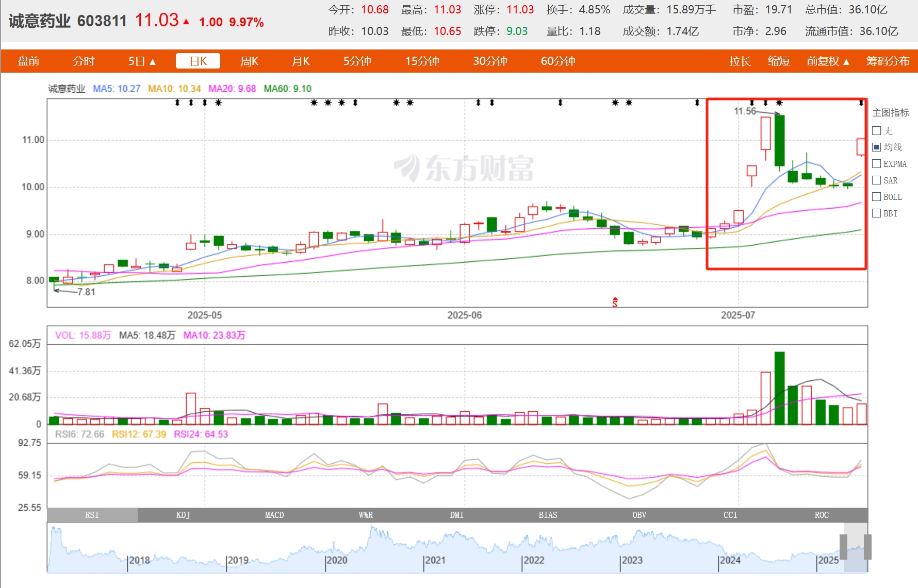Viewport: 918px width, 588px height.
Task: Click the MA5: 10.27 legend label
Action: point(117,89)
